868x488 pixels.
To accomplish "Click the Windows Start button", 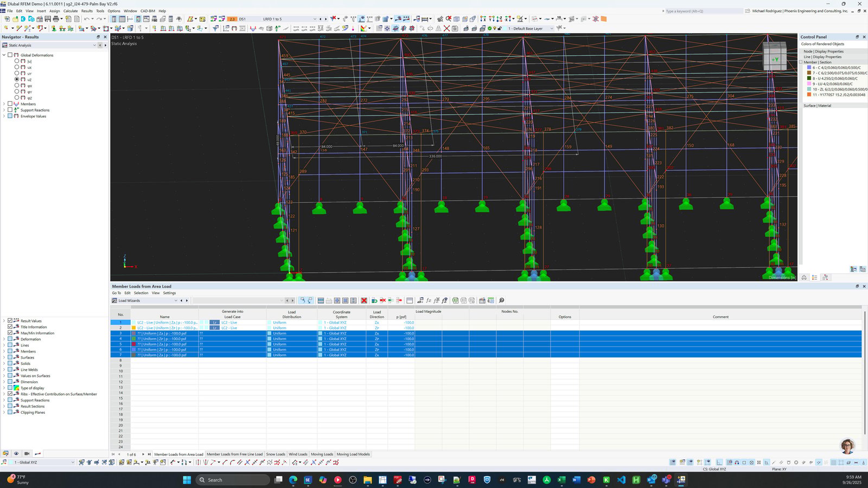I will pyautogui.click(x=187, y=480).
